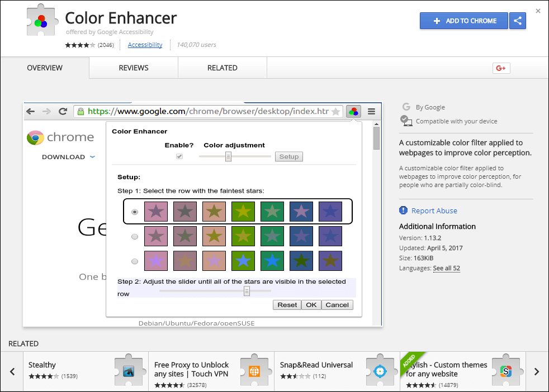Open the Accessibility category link

pos(145,45)
